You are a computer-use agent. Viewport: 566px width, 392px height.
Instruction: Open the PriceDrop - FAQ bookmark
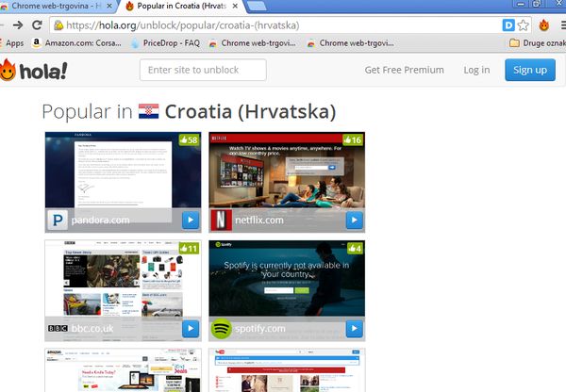point(165,43)
